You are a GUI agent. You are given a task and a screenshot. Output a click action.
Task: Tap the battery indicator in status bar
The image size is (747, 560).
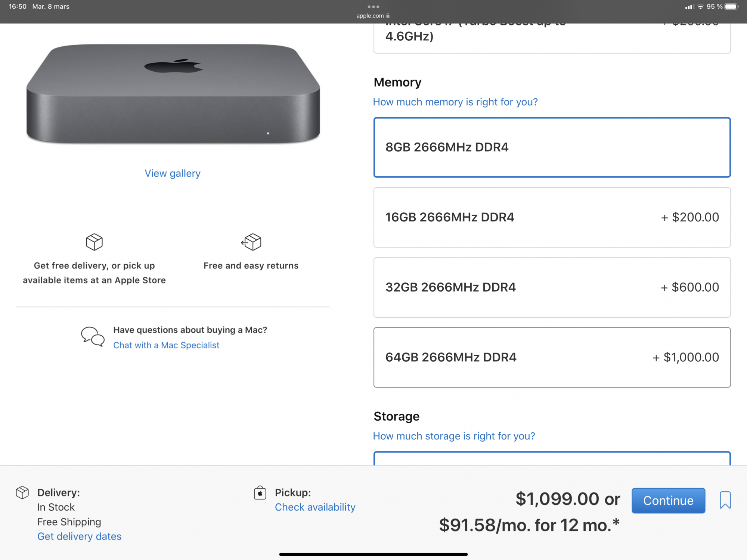[731, 7]
